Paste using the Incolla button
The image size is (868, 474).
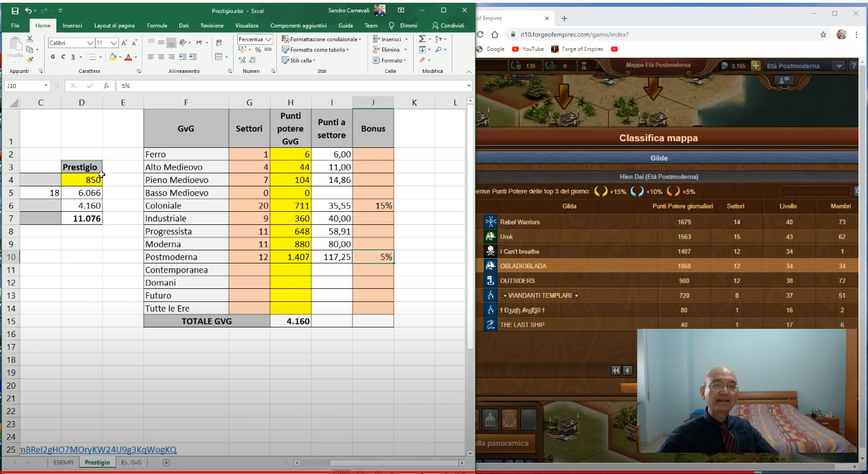(14, 50)
